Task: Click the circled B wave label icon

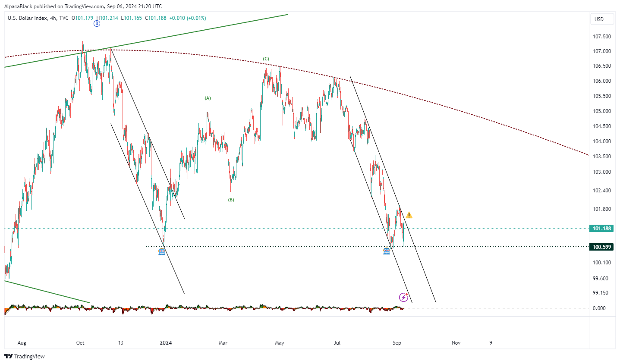Action: 97,24
